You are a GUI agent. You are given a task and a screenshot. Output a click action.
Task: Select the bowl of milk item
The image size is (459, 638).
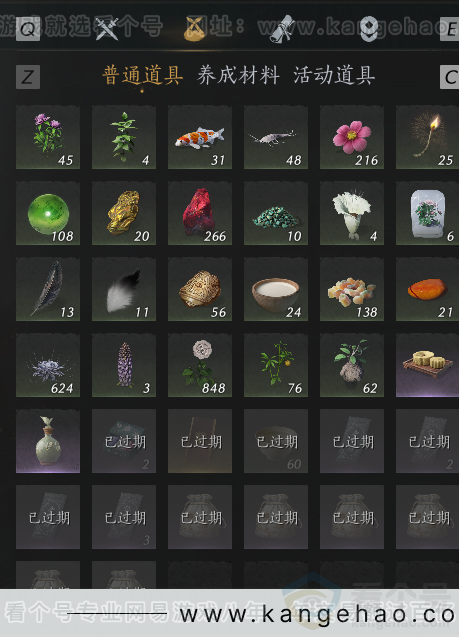[x=276, y=289]
